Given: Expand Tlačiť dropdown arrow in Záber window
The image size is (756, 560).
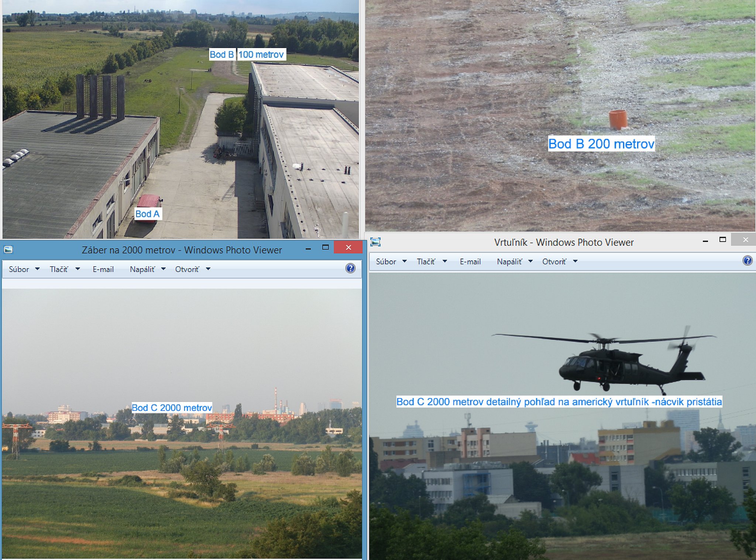Looking at the screenshot, I should tap(77, 269).
